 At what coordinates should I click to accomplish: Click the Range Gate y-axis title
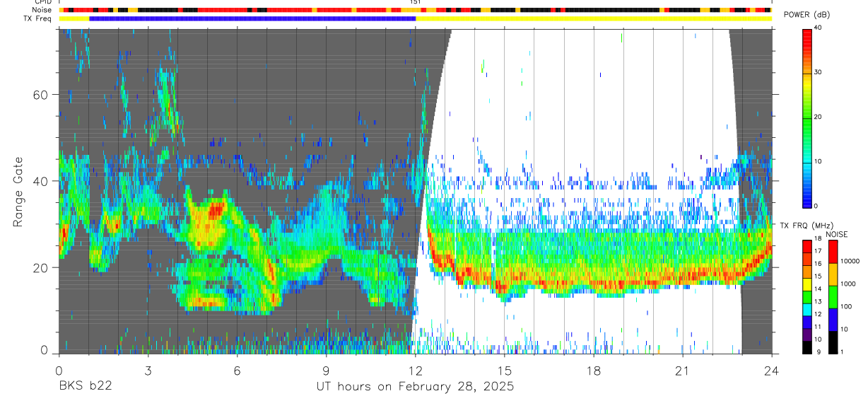coord(17,192)
